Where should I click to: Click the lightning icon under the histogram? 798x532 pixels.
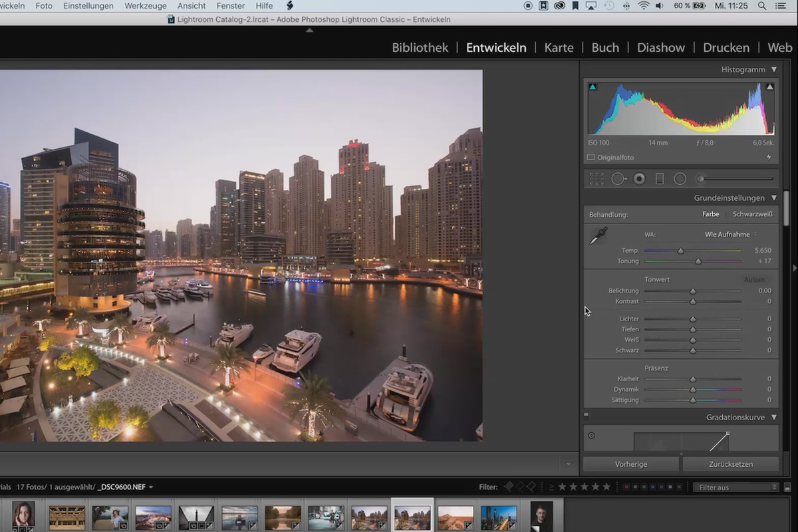coord(769,158)
